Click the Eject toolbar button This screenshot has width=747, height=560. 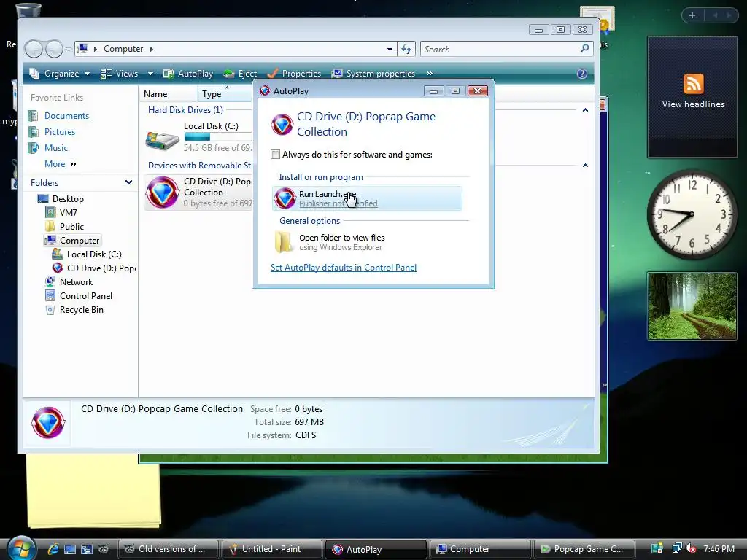coord(240,74)
